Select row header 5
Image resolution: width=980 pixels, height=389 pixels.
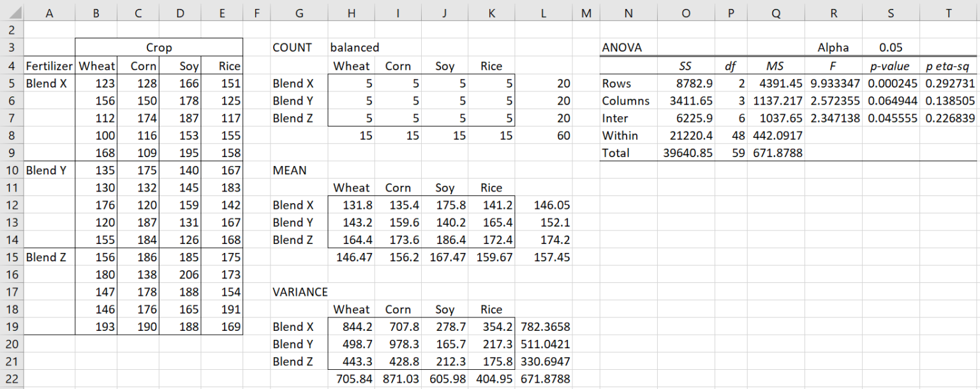pyautogui.click(x=11, y=82)
